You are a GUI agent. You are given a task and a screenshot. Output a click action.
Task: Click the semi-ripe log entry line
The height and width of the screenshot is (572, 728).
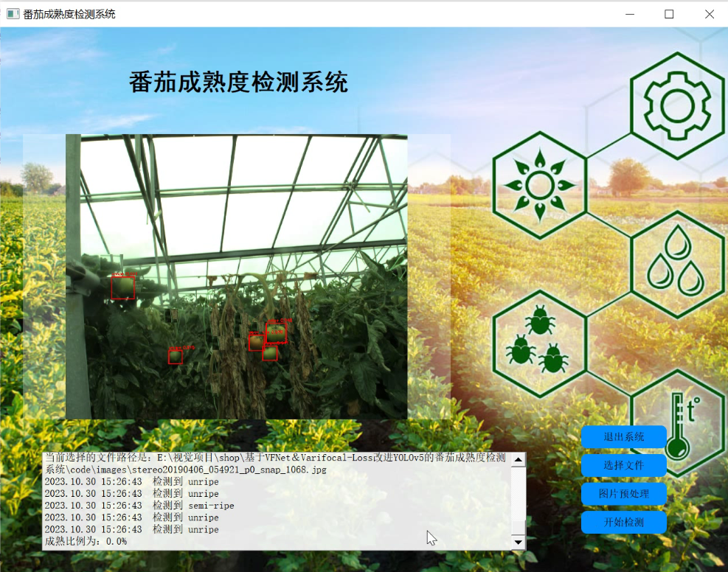pos(139,506)
